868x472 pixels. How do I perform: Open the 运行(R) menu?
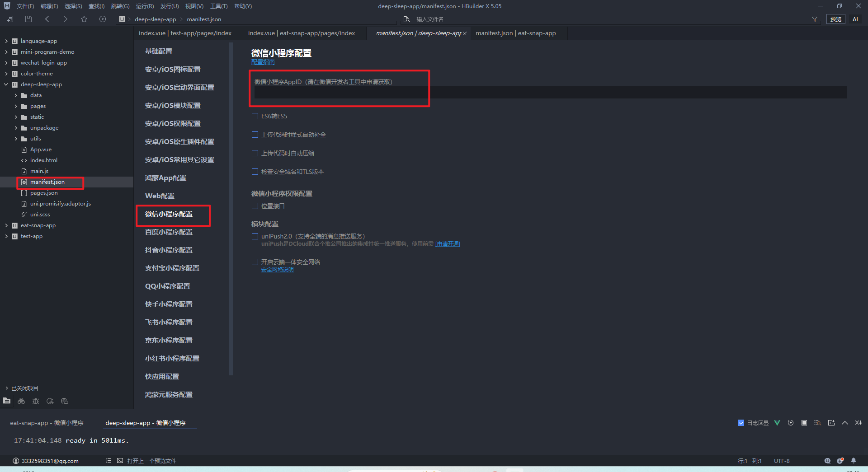pyautogui.click(x=145, y=6)
